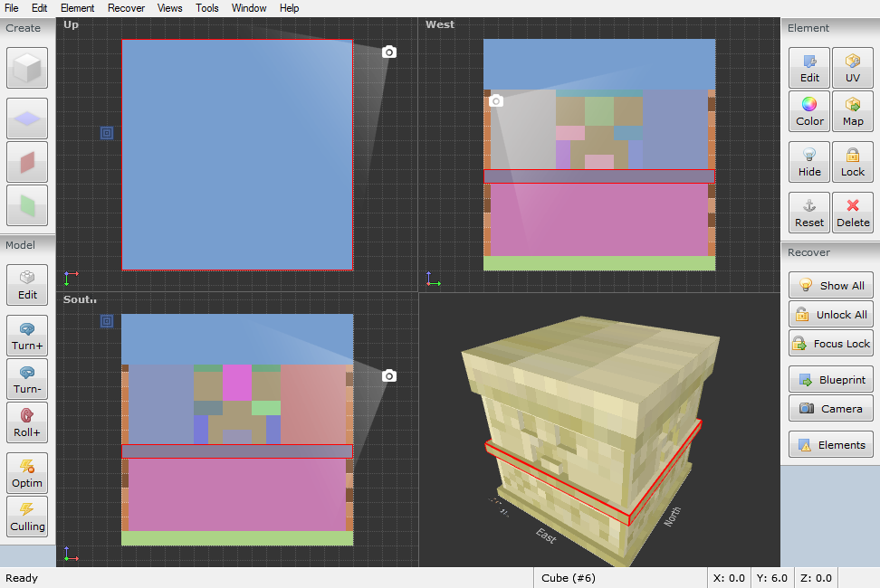The image size is (880, 588).
Task: Click the "East" label in 3D view
Action: [x=546, y=536]
